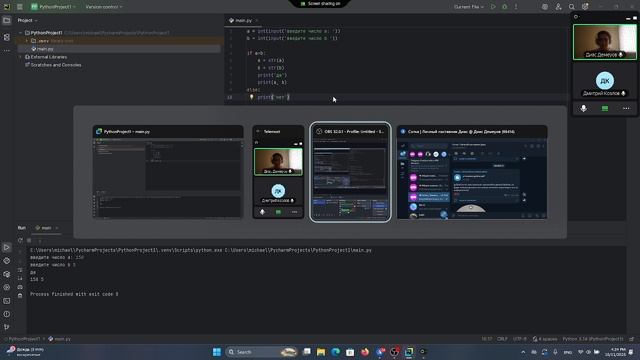Click the Windows taskbar Search box
The width and height of the screenshot is (640, 360).
(x=262, y=352)
